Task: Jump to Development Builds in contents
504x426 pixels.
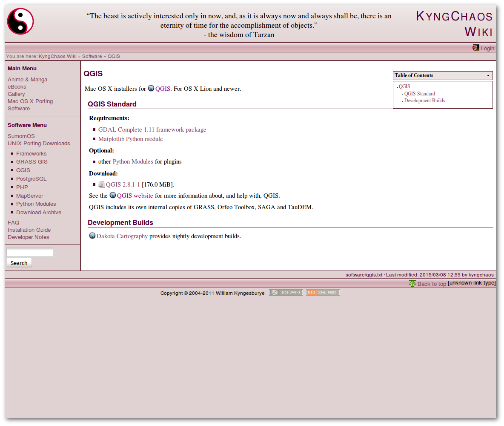Action: (424, 101)
